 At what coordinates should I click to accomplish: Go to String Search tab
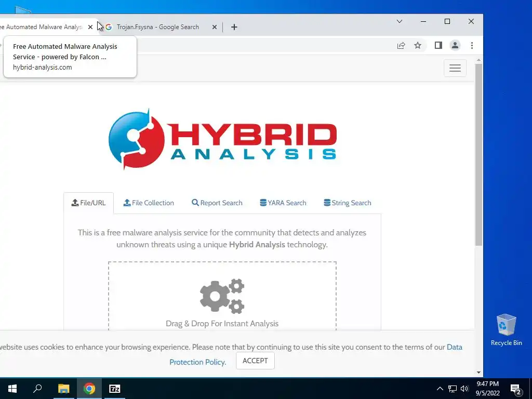pos(348,203)
